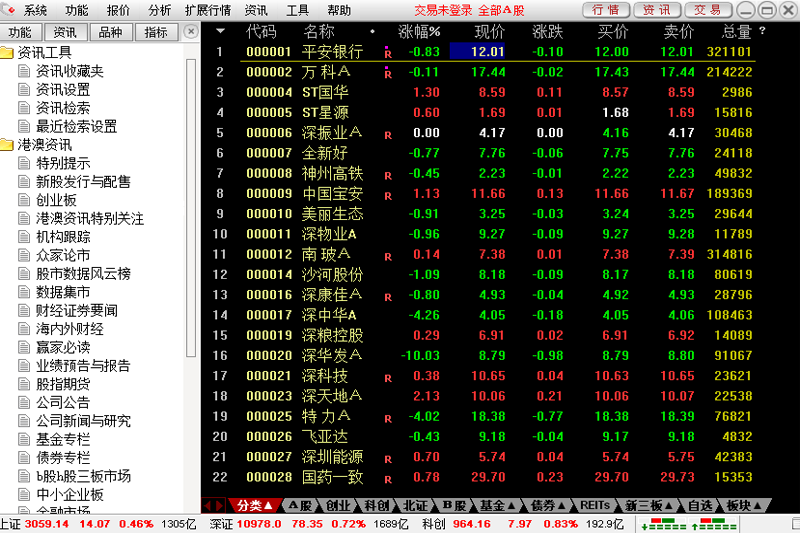The image size is (800, 533).
Task: Select the 创业 bottom tab
Action: tap(338, 505)
